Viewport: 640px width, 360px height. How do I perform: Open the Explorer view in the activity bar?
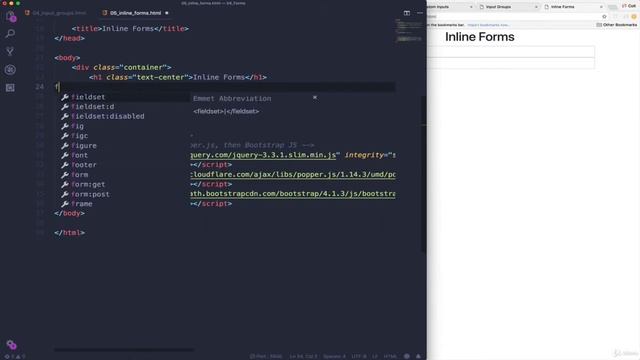(x=10, y=16)
